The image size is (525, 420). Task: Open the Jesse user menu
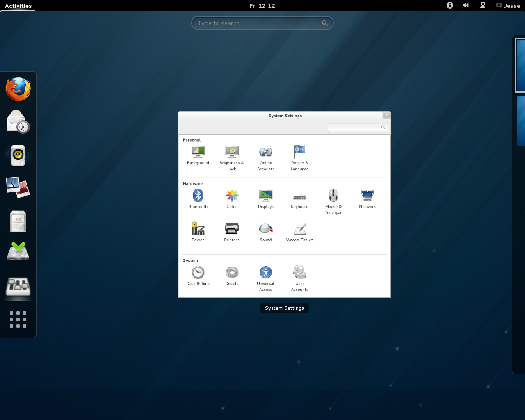(508, 6)
